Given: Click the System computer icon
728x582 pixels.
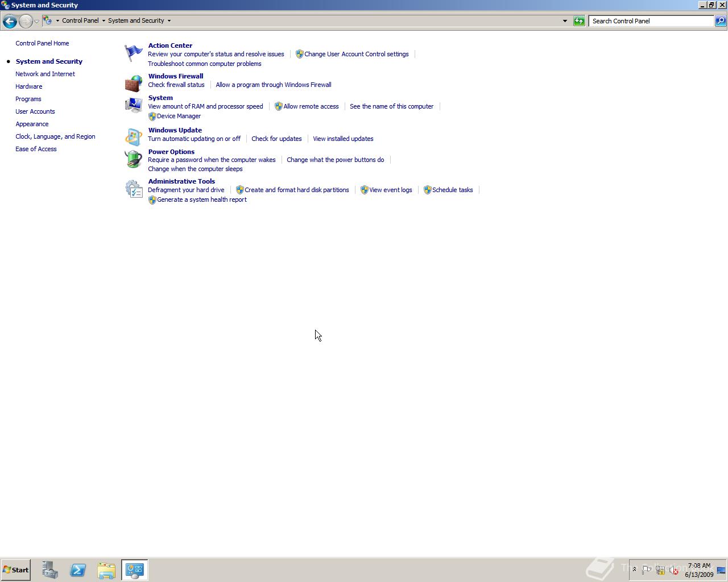Looking at the screenshot, I should 134,105.
